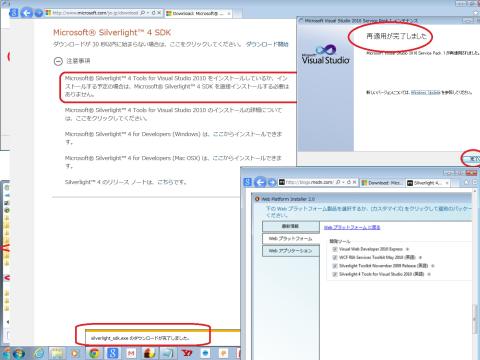The width and height of the screenshot is (480, 360).
Task: Click the info icon next to Silverlight Toolkit November 2009
Action: 433,266
